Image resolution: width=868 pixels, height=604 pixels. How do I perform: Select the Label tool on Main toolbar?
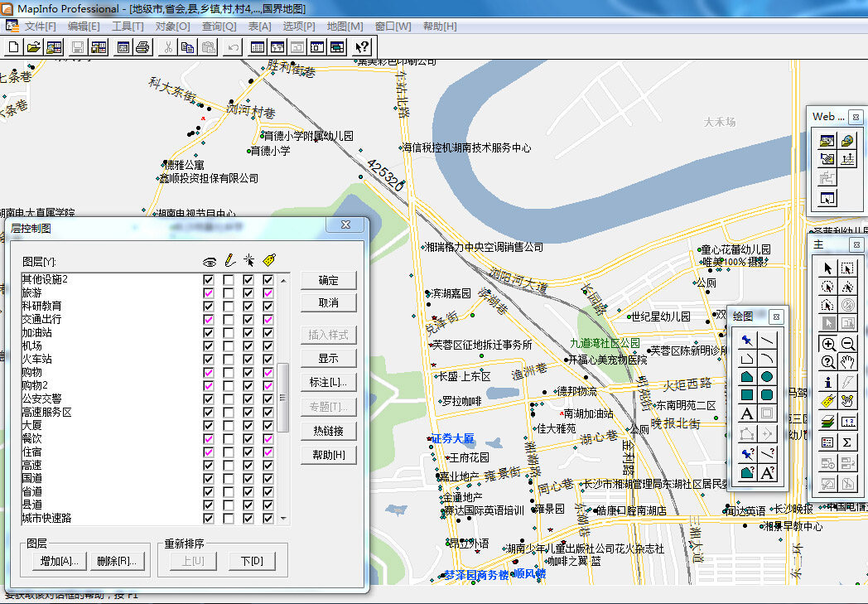[829, 400]
